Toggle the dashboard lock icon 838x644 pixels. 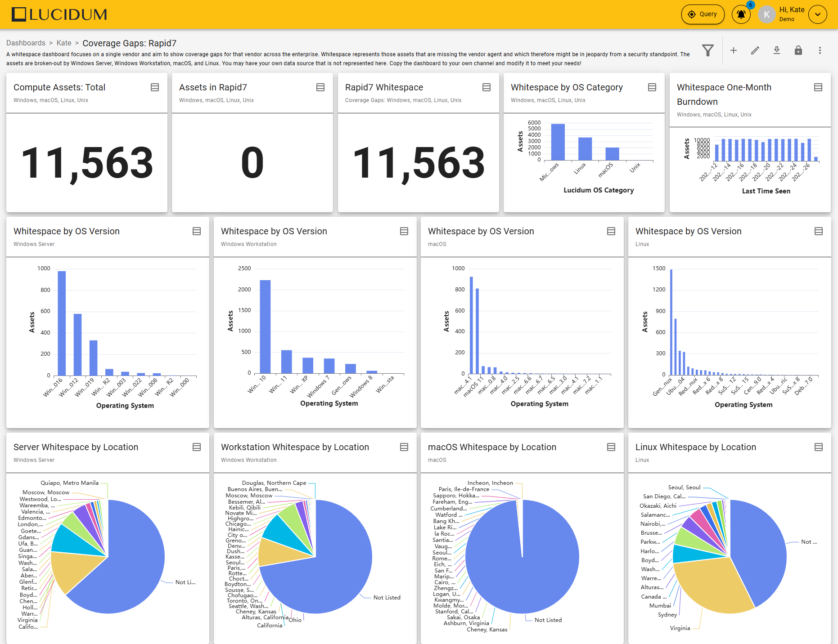[x=798, y=50]
